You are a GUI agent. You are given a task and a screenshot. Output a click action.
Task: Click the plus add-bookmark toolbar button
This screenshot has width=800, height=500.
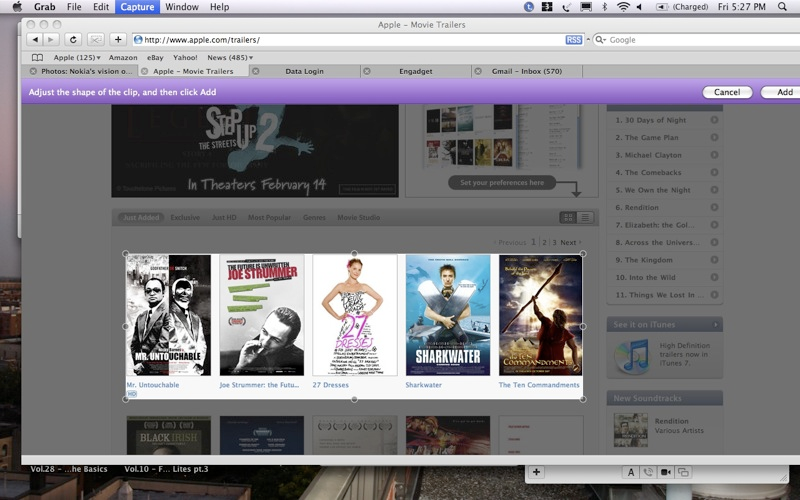(x=118, y=39)
